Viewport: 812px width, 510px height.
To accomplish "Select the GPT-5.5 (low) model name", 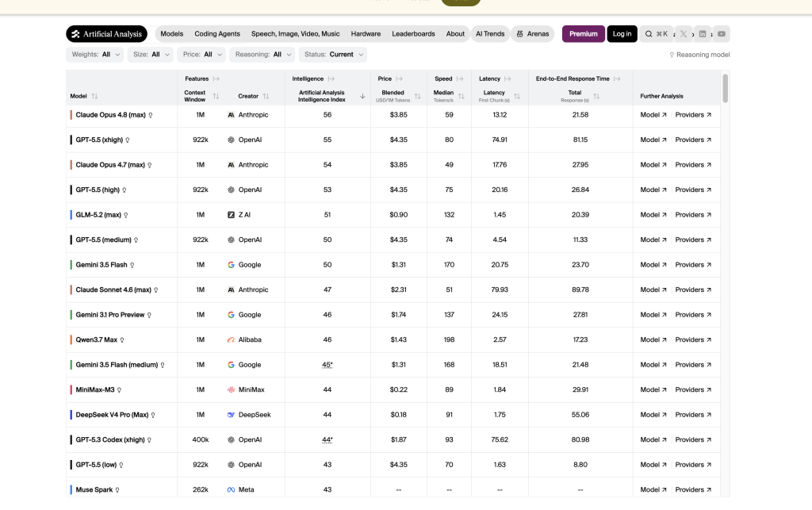I will pos(96,465).
